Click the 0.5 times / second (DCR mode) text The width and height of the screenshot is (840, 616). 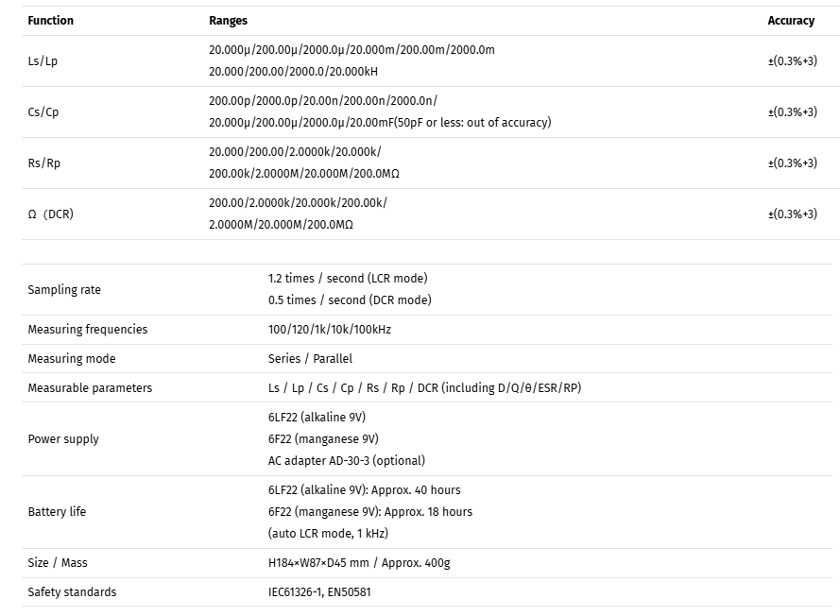click(350, 299)
